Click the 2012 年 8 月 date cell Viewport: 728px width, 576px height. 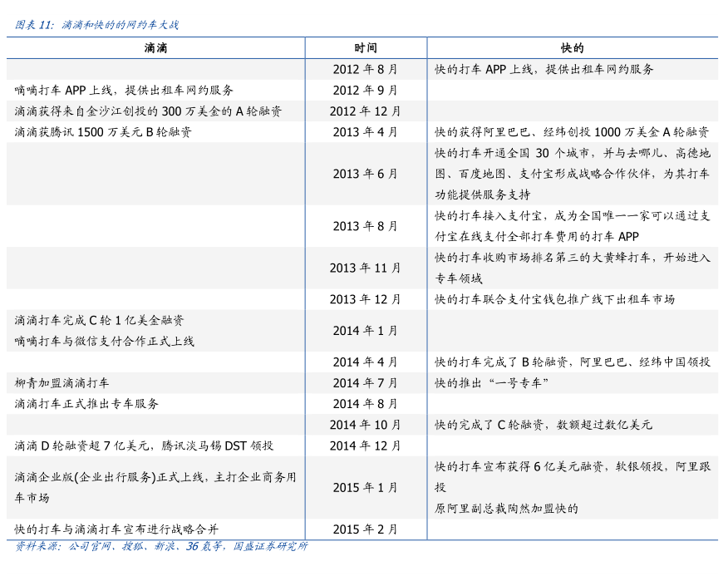click(365, 69)
